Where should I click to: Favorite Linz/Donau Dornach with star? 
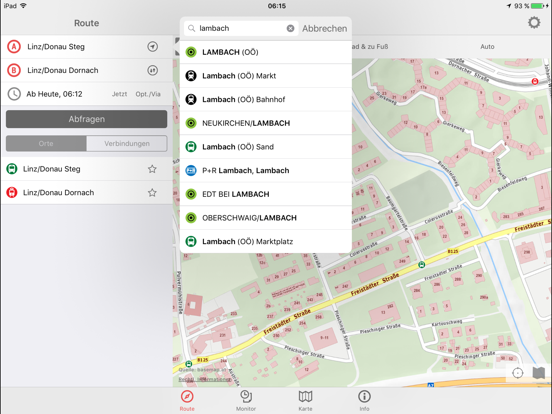coord(152,193)
